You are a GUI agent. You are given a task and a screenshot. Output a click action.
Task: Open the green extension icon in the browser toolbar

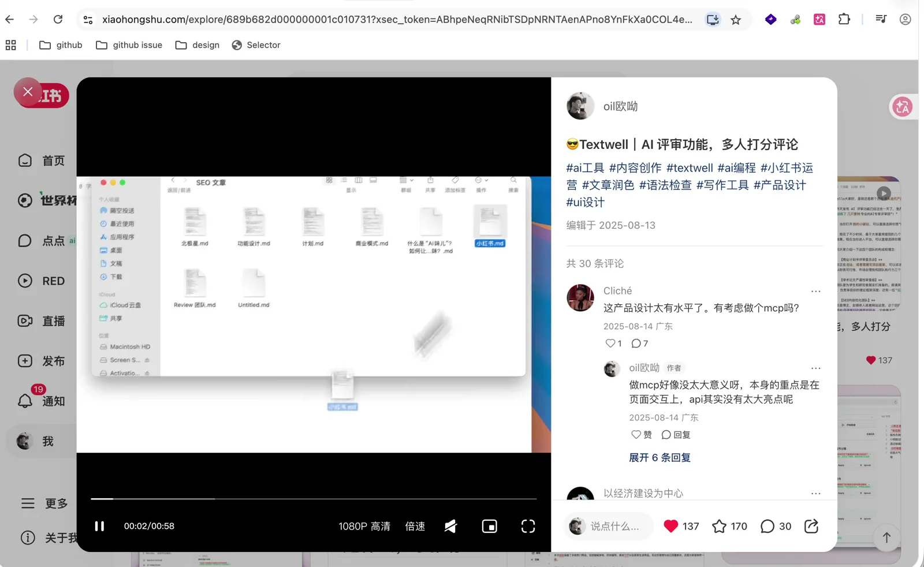pos(795,20)
